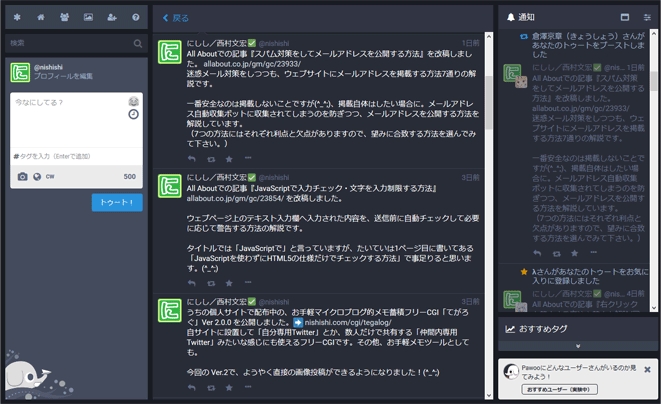Click the おすすめタグ panel header
661x404 pixels.
578,329
